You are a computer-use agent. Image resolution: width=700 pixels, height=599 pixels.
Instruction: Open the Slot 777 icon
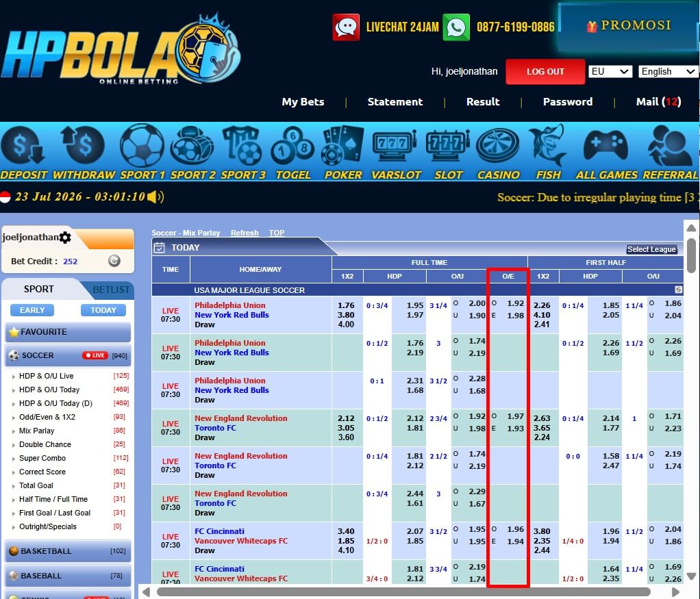(x=447, y=146)
